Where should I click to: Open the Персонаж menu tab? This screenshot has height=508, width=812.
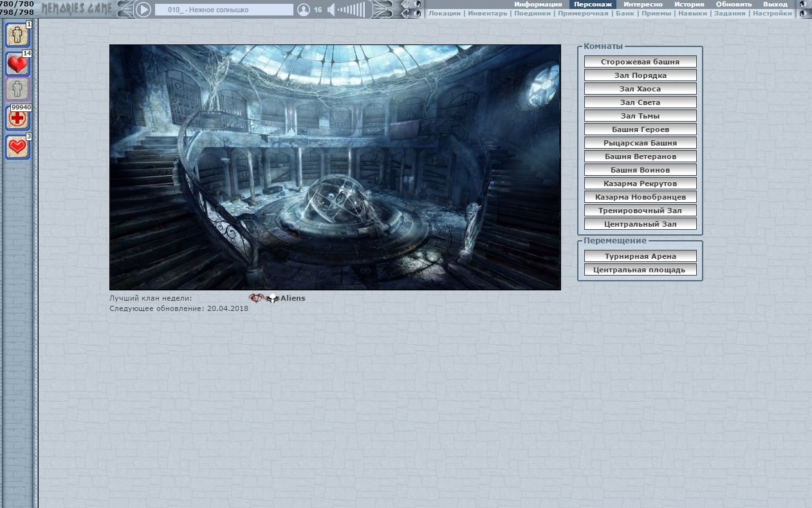tap(593, 4)
